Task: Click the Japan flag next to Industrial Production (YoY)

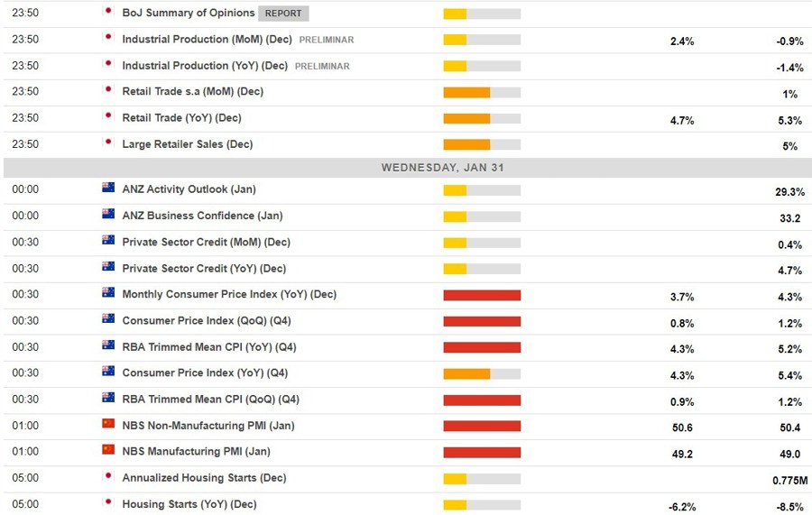Action: (108, 63)
